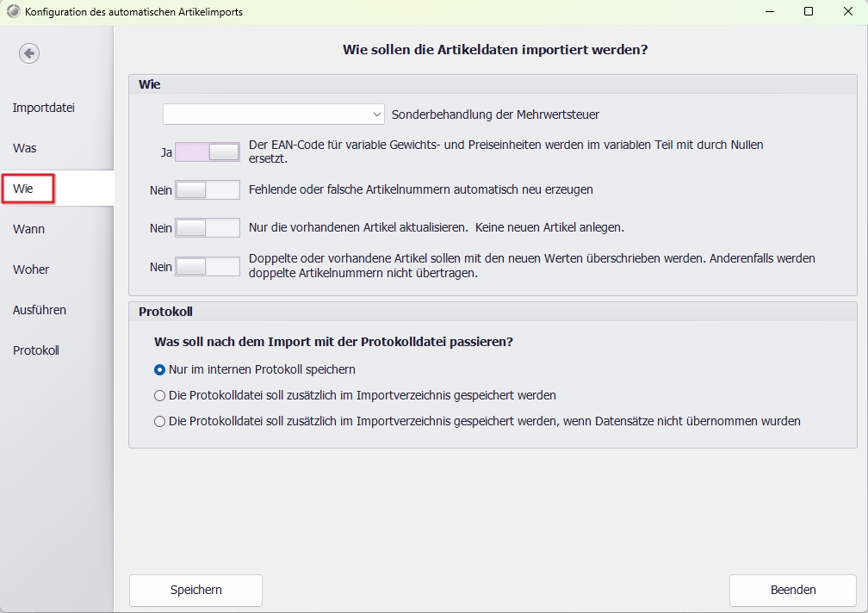Click the back arrow icon
Image resolution: width=868 pixels, height=613 pixels.
pos(28,53)
